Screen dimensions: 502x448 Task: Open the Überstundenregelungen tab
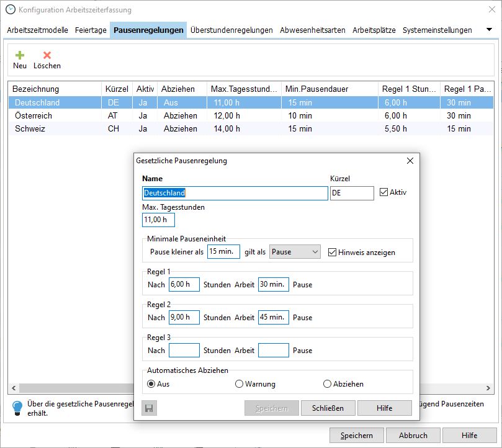pos(231,30)
